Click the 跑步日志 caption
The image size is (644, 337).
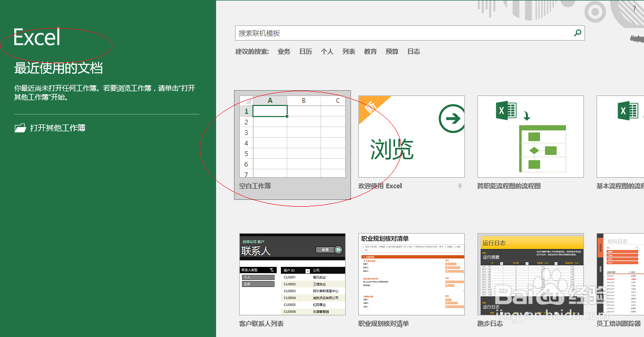(490, 324)
